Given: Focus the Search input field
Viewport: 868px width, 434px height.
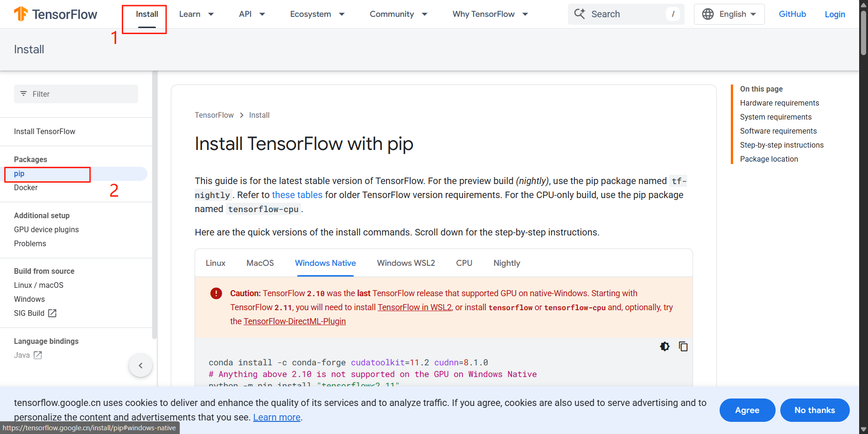Looking at the screenshot, I should tap(626, 14).
